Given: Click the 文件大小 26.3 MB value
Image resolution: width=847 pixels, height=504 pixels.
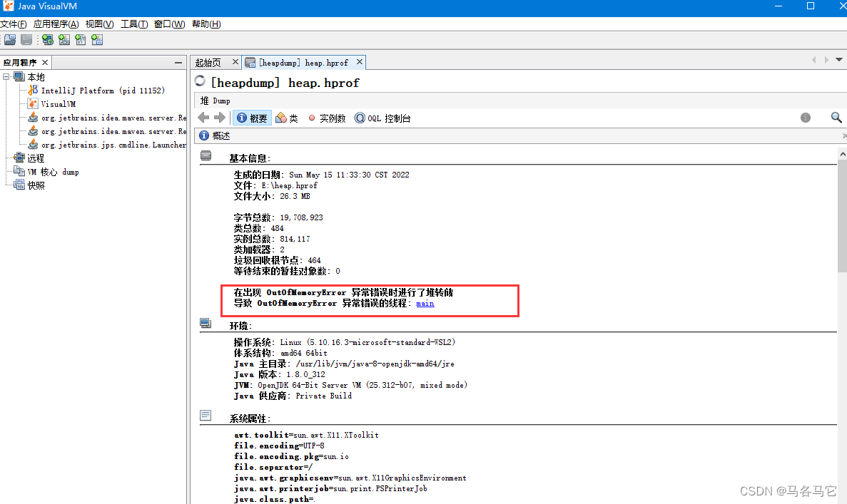Looking at the screenshot, I should click(295, 196).
